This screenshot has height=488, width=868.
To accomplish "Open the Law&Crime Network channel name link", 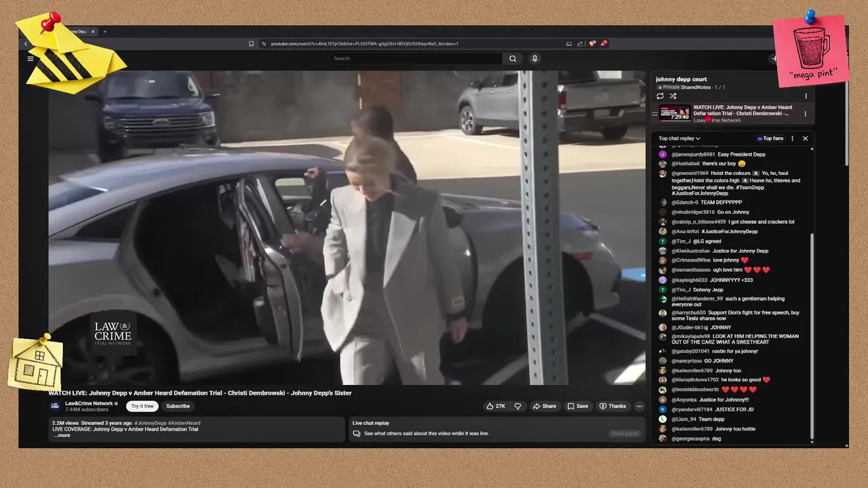I will (89, 403).
